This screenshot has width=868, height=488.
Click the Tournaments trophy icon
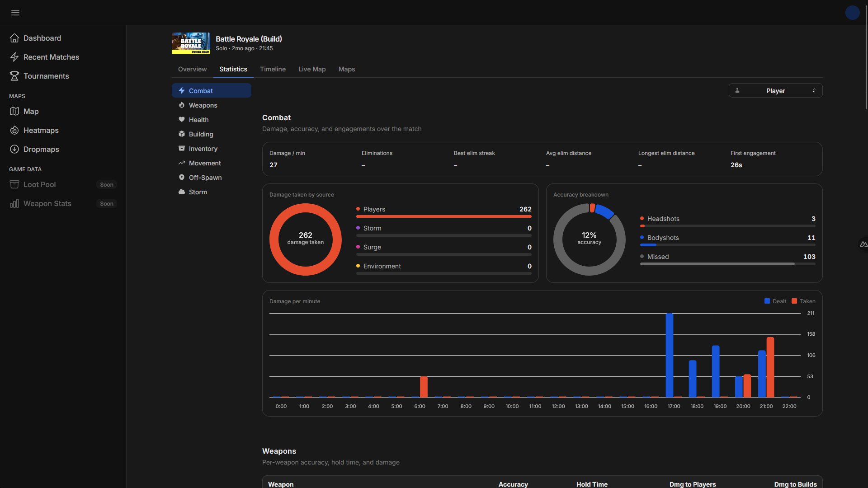[14, 76]
